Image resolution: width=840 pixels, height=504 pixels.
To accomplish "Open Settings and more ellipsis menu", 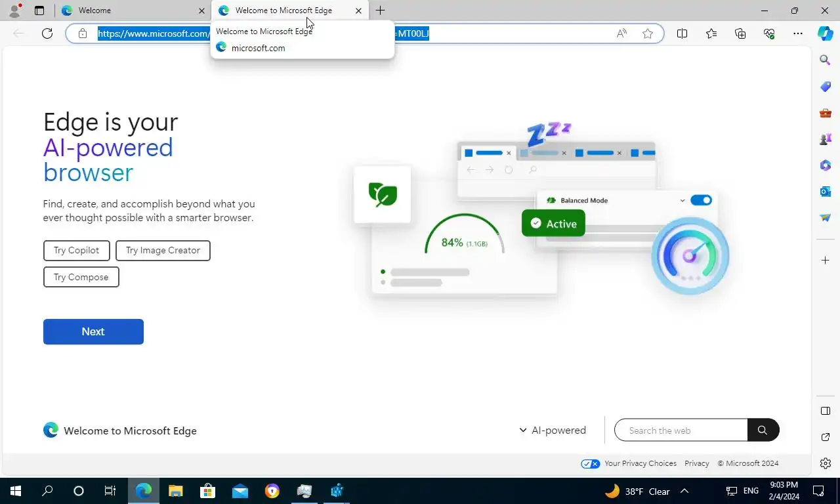I will pyautogui.click(x=798, y=33).
